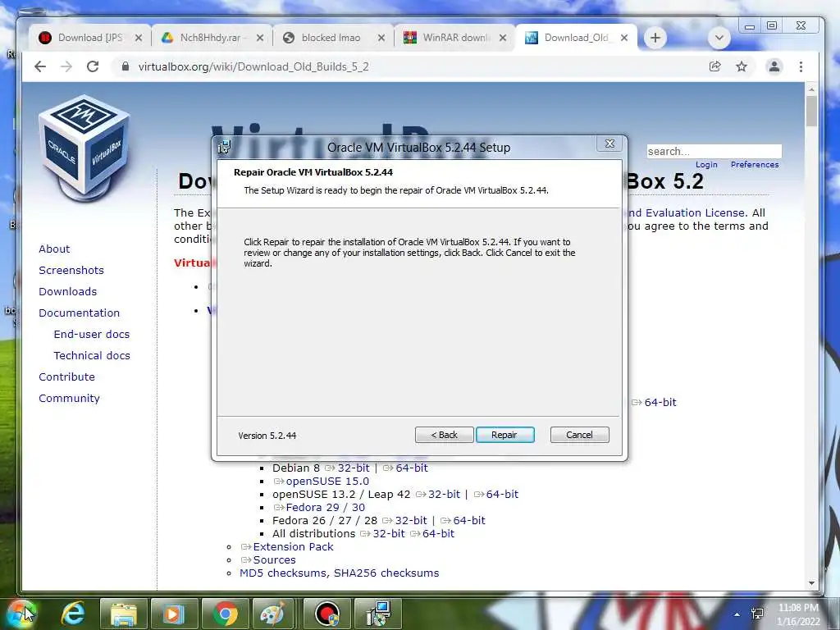Image resolution: width=840 pixels, height=630 pixels.
Task: Download Debian 8 32-bit package
Action: coord(354,468)
